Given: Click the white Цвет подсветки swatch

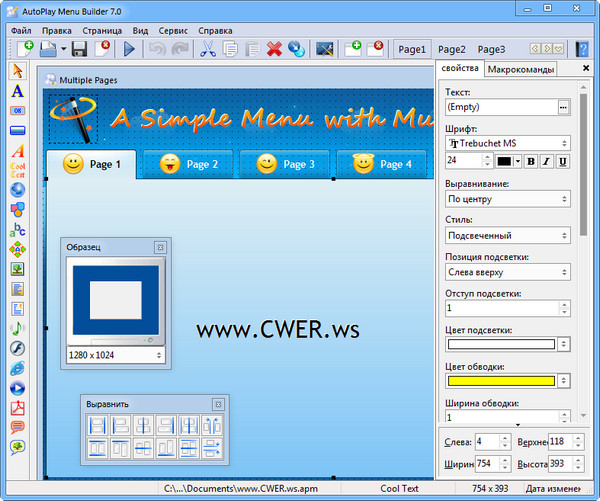Looking at the screenshot, I should (x=501, y=344).
